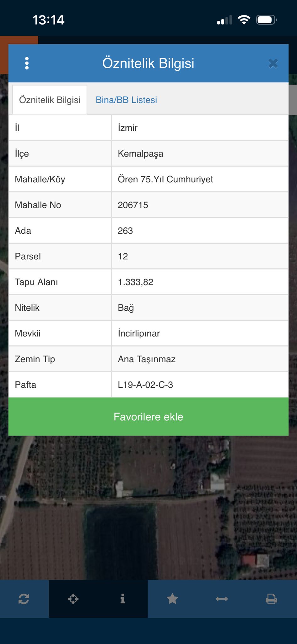Activate the crosshair locate tool
297x644 pixels.
click(73, 599)
